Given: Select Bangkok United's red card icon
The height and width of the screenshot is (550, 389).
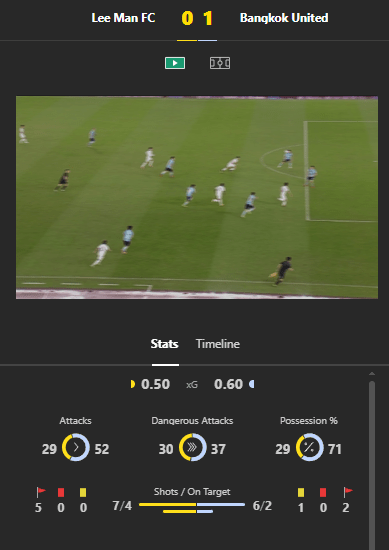Looking at the screenshot, I should tap(323, 492).
